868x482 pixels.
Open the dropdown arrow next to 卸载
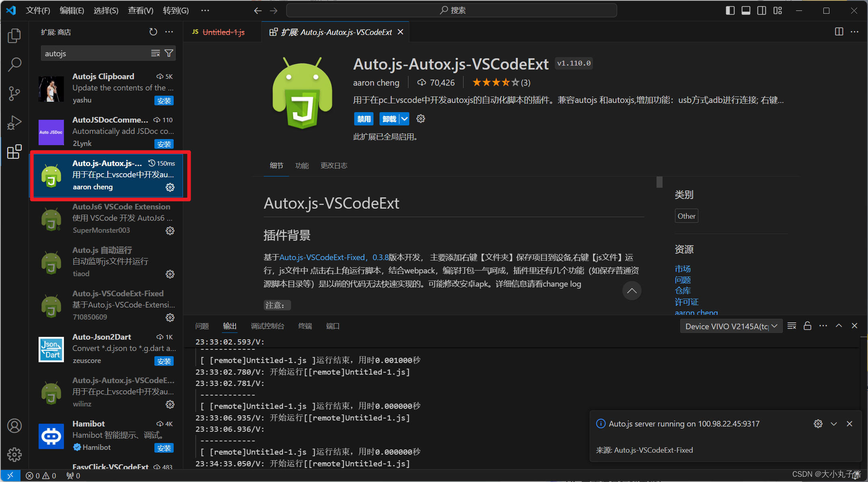coord(405,119)
